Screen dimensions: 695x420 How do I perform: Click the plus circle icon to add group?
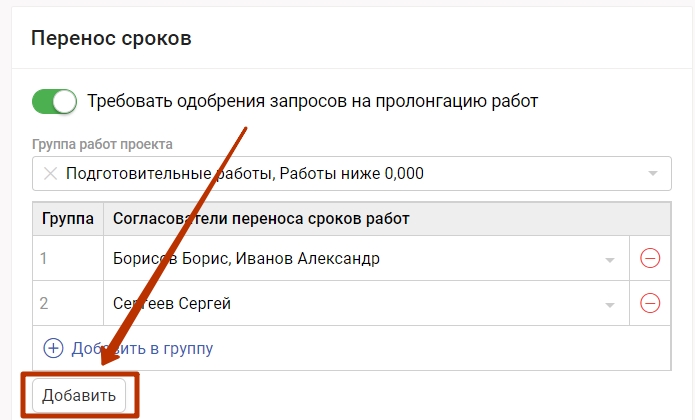53,348
